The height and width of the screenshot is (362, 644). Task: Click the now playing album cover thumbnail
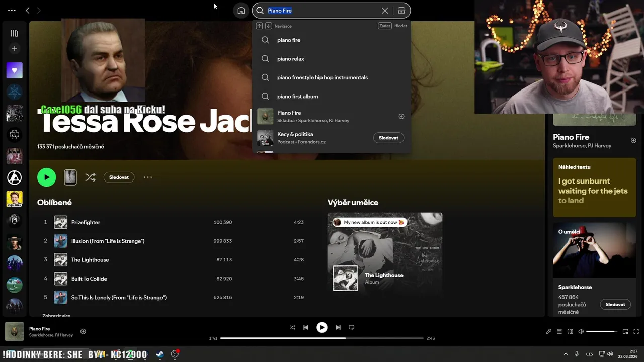tap(14, 331)
